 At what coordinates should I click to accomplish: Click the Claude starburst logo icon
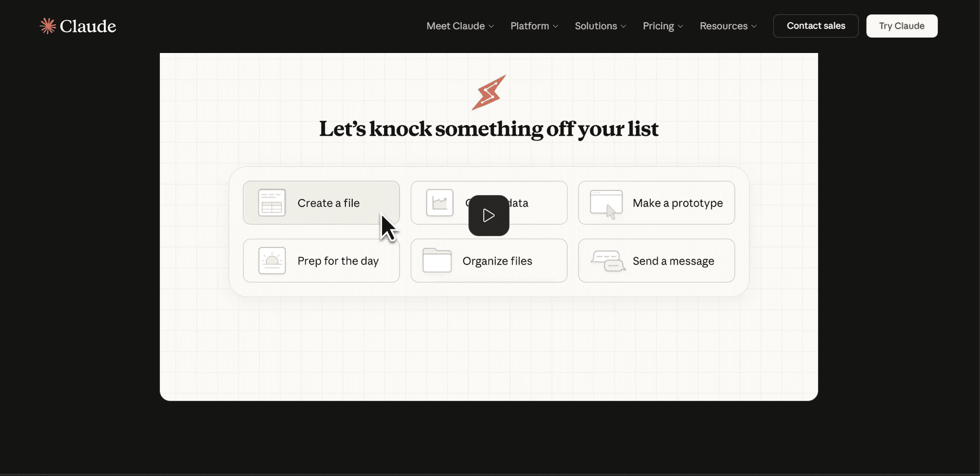click(48, 26)
